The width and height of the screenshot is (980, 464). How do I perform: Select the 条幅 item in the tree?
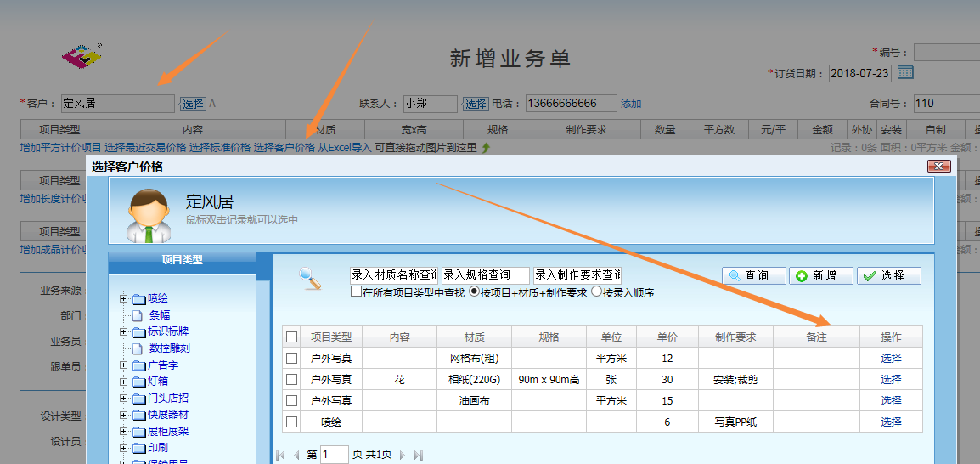(x=159, y=315)
